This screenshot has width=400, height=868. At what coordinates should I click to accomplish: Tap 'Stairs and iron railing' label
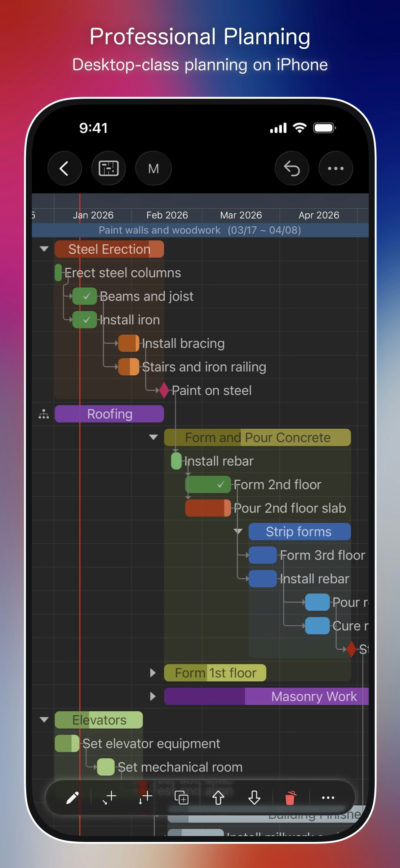coord(204,367)
